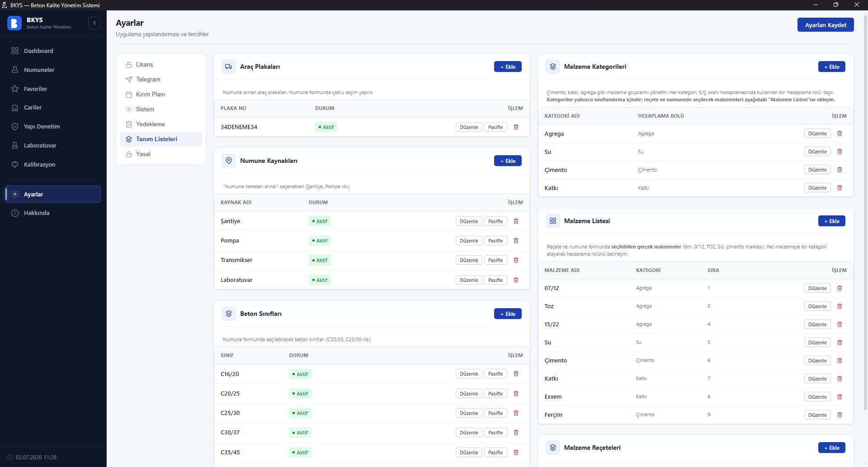Click Ayarları Kaydet button
This screenshot has width=868, height=467.
pyautogui.click(x=826, y=25)
